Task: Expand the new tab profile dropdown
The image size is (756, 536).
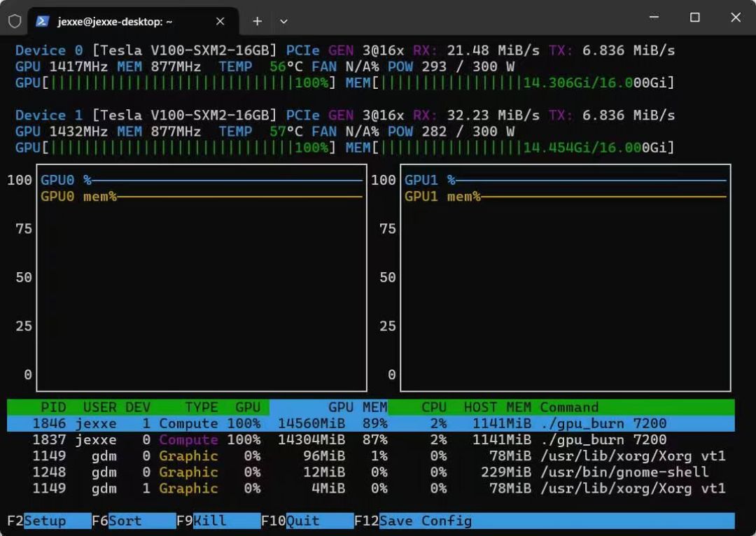Action: pyautogui.click(x=284, y=21)
